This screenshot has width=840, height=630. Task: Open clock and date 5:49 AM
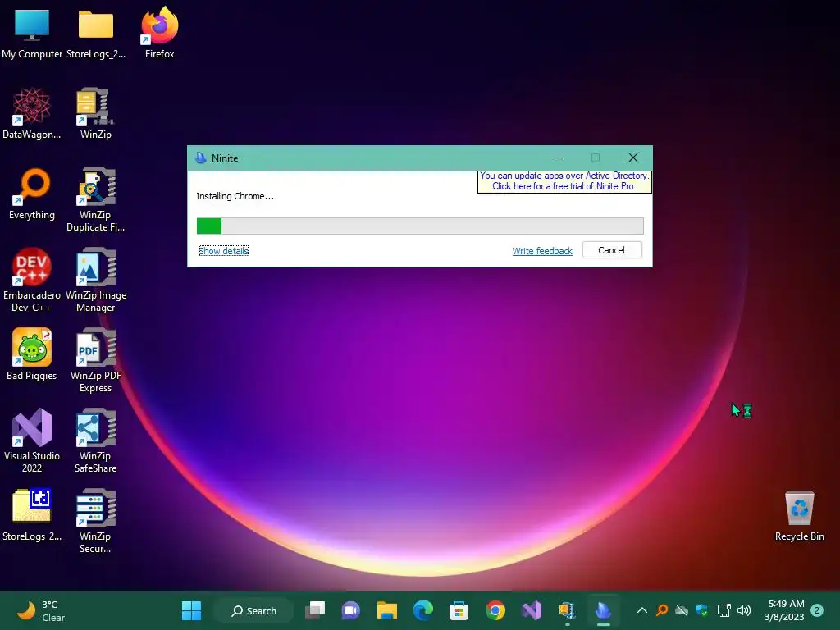click(x=785, y=610)
